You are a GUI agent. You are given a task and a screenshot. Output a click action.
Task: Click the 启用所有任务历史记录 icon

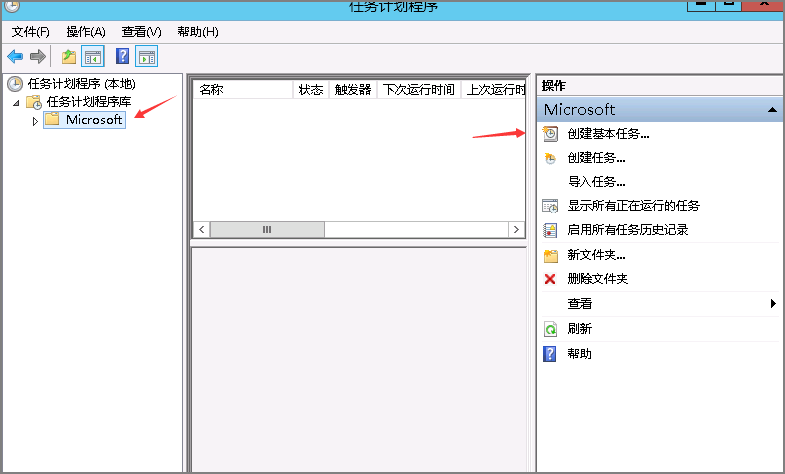pos(550,230)
